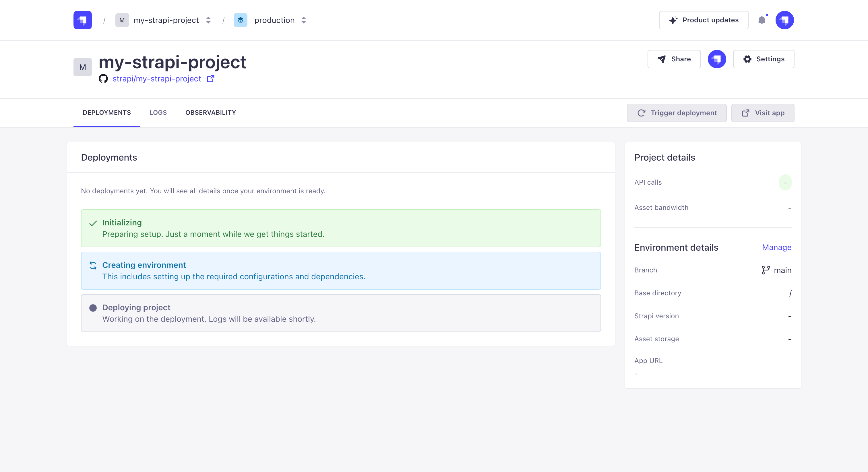Switch to the Logs tab
The height and width of the screenshot is (472, 868).
click(158, 113)
